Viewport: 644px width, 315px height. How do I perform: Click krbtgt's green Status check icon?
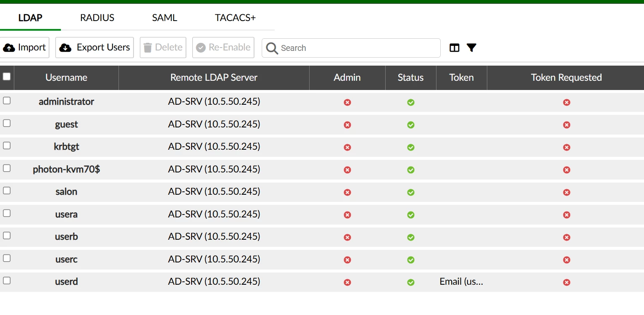[411, 147]
